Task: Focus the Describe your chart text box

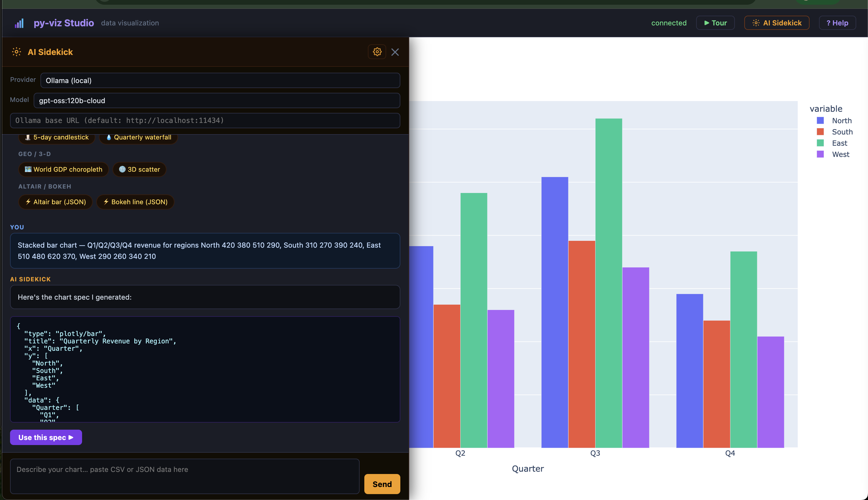Action: [185, 476]
